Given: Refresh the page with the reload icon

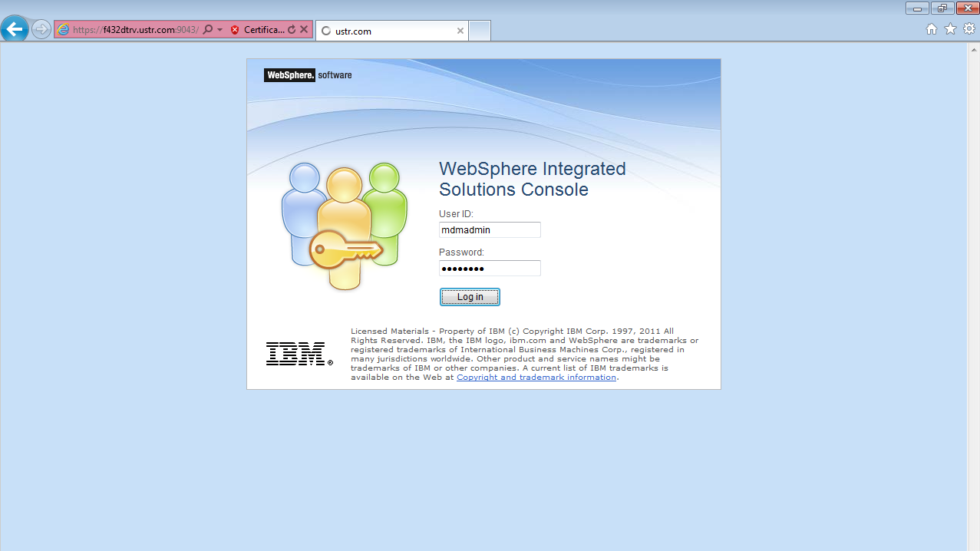Looking at the screenshot, I should click(292, 30).
